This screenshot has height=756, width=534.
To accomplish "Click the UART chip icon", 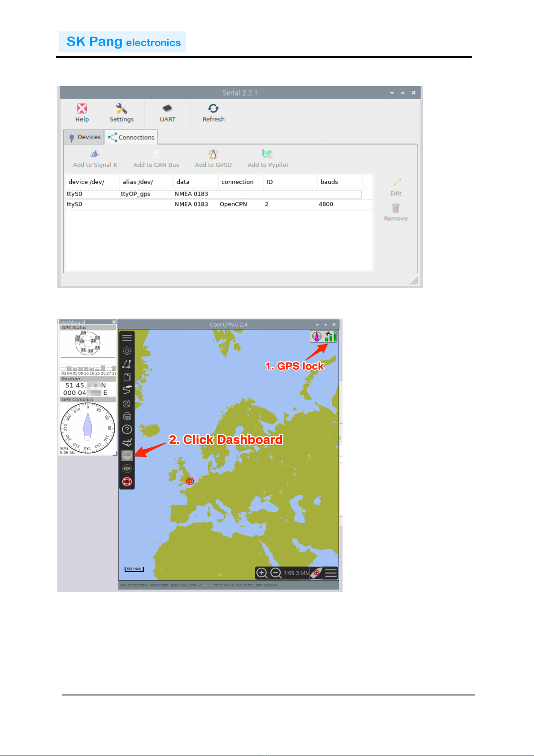I will point(167,113).
